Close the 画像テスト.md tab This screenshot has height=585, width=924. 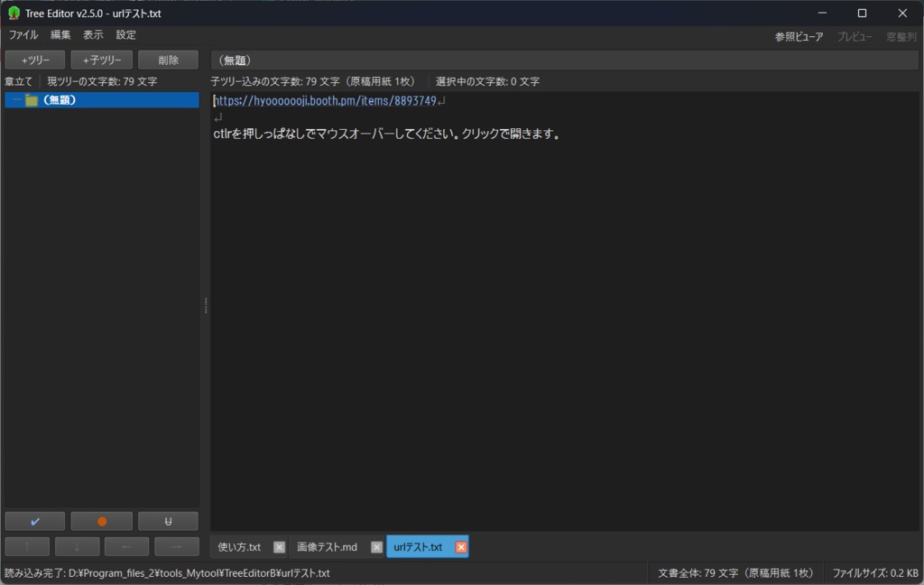tap(376, 547)
